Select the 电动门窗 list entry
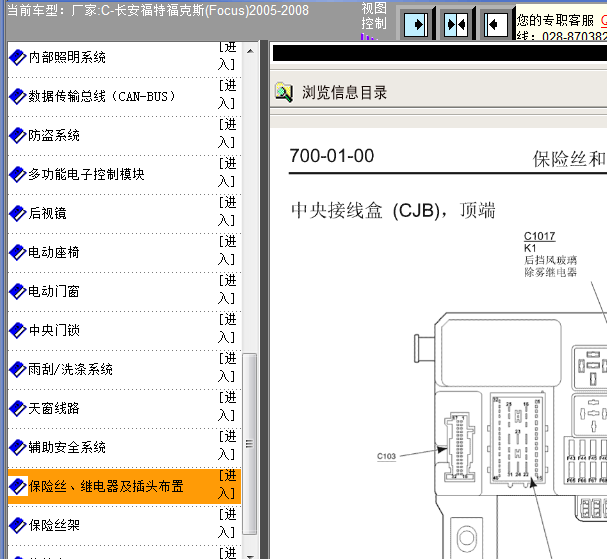This screenshot has width=607, height=559. point(54,291)
